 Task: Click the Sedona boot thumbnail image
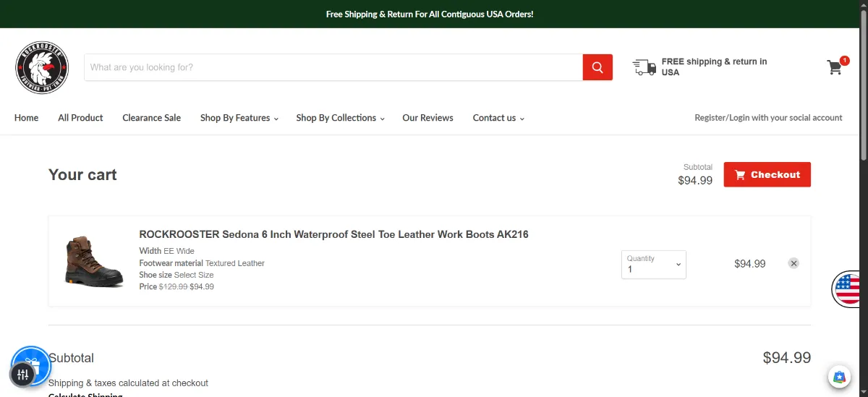94,260
